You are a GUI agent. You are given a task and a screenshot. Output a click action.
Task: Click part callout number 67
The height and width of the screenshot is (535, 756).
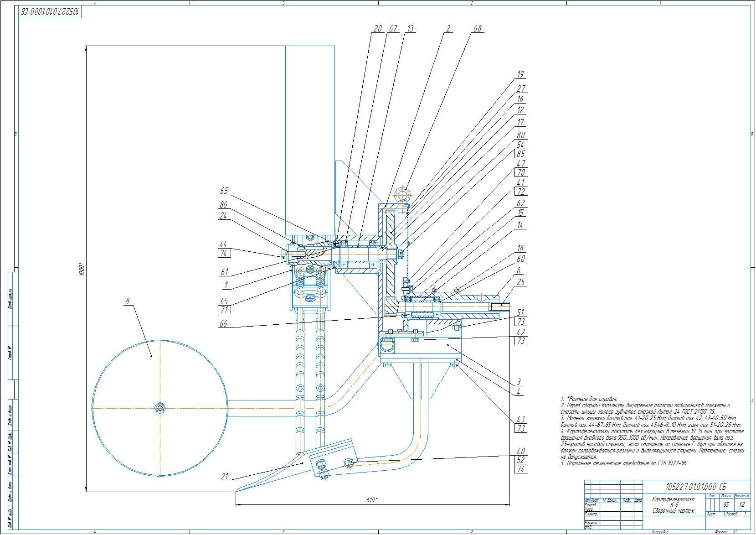[392, 29]
